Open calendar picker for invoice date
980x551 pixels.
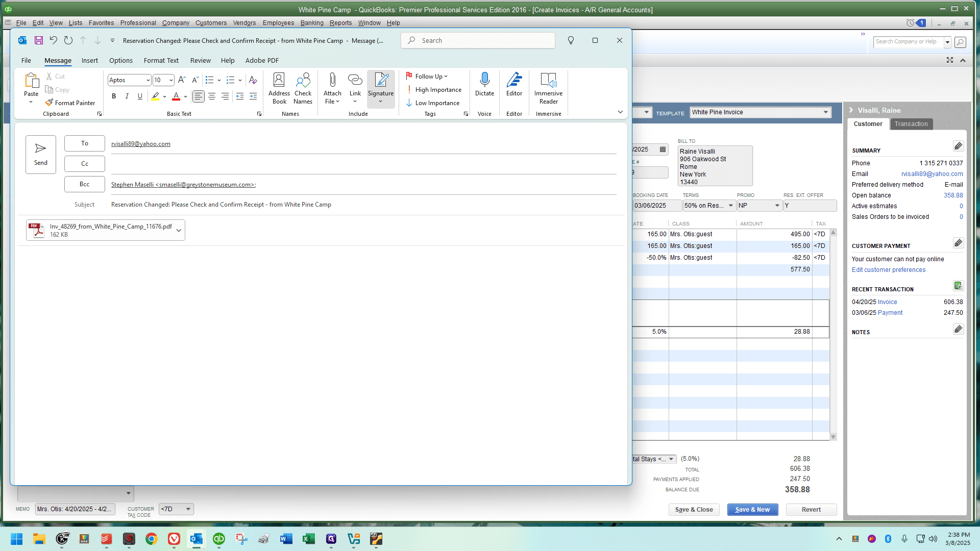[x=663, y=149]
